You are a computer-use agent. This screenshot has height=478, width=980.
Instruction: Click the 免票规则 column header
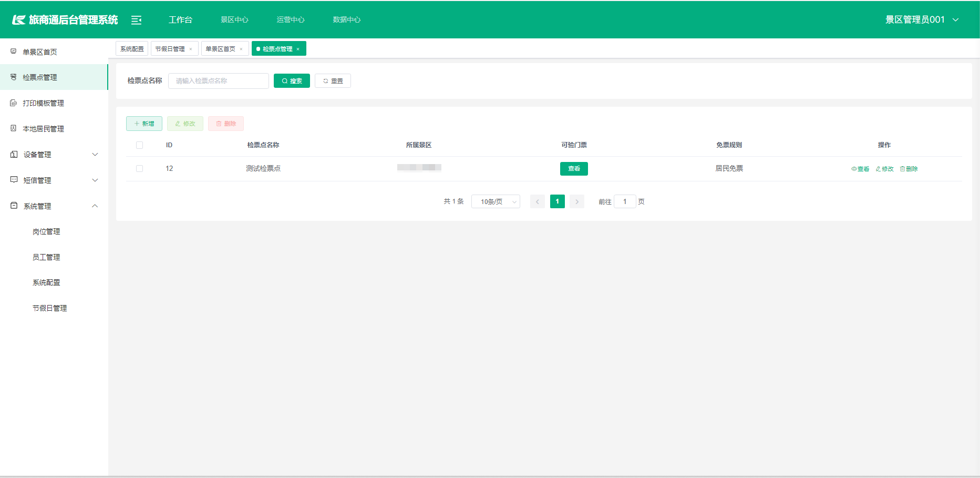click(729, 145)
